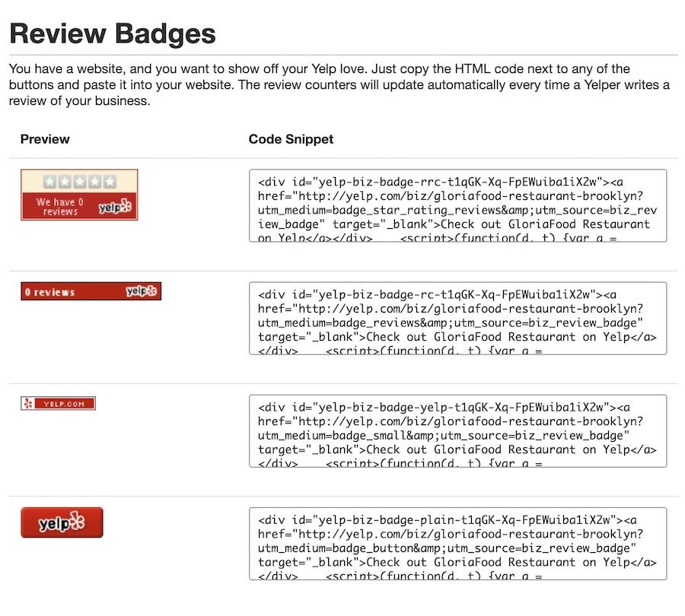Screen dimensions: 685x616
Task: Click the five-star rating display on the first badge
Action: click(x=79, y=180)
